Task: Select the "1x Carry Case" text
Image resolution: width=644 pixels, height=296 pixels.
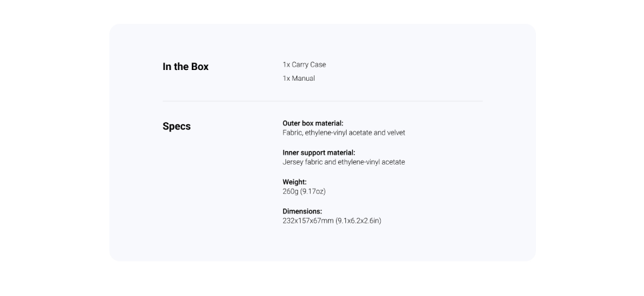Action: click(305, 65)
